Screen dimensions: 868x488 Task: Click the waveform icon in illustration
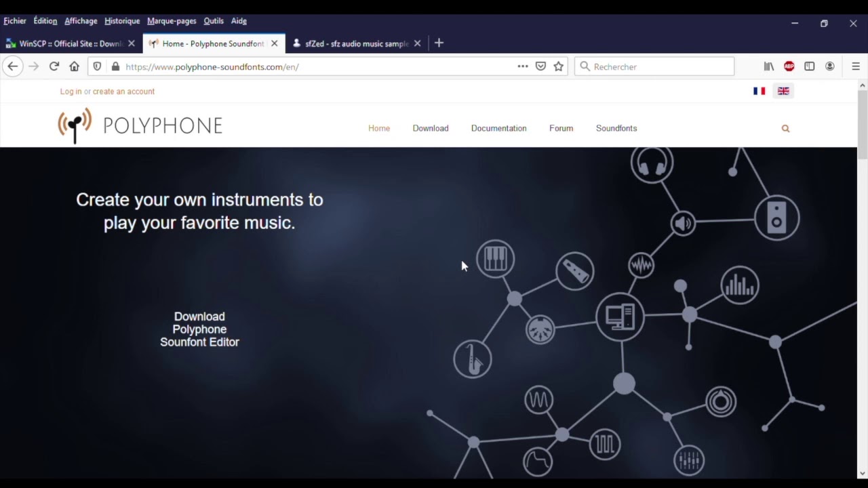coord(641,265)
